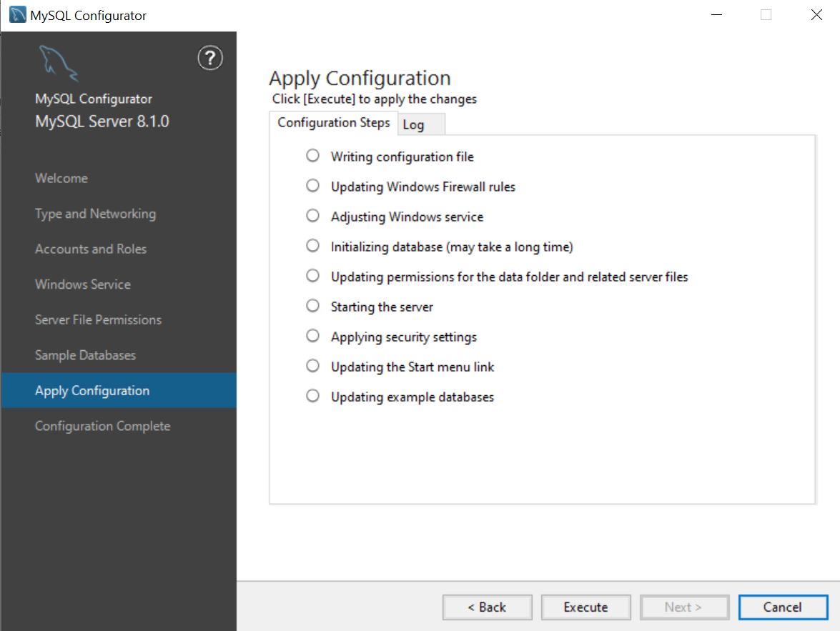Select Type and Networking in the sidebar
840x631 pixels.
click(95, 213)
